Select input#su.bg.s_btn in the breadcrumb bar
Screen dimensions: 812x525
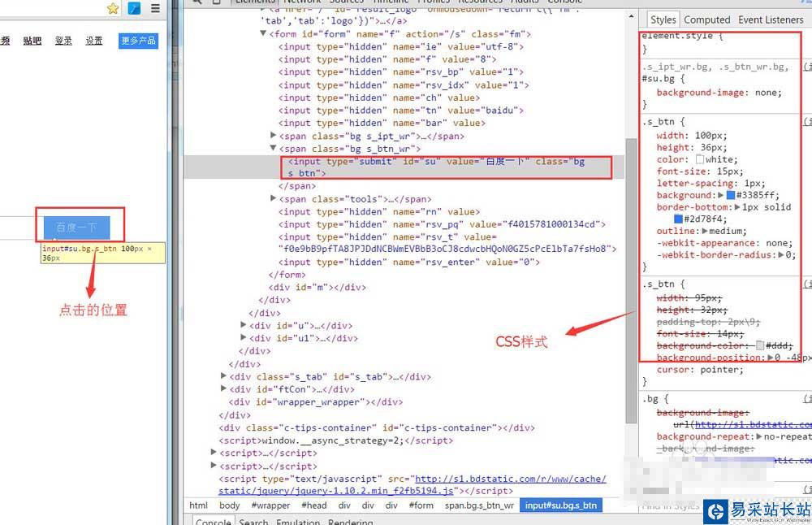561,505
